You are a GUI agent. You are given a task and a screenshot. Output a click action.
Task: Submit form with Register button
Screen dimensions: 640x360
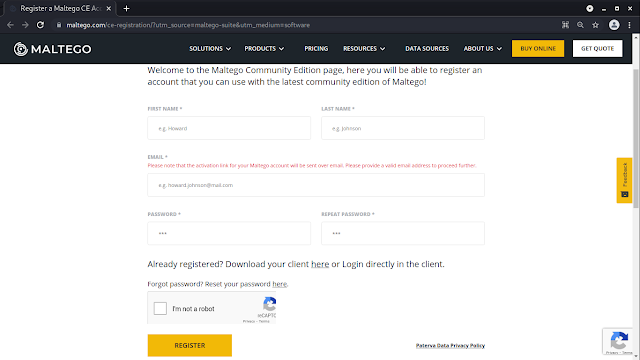tap(190, 345)
